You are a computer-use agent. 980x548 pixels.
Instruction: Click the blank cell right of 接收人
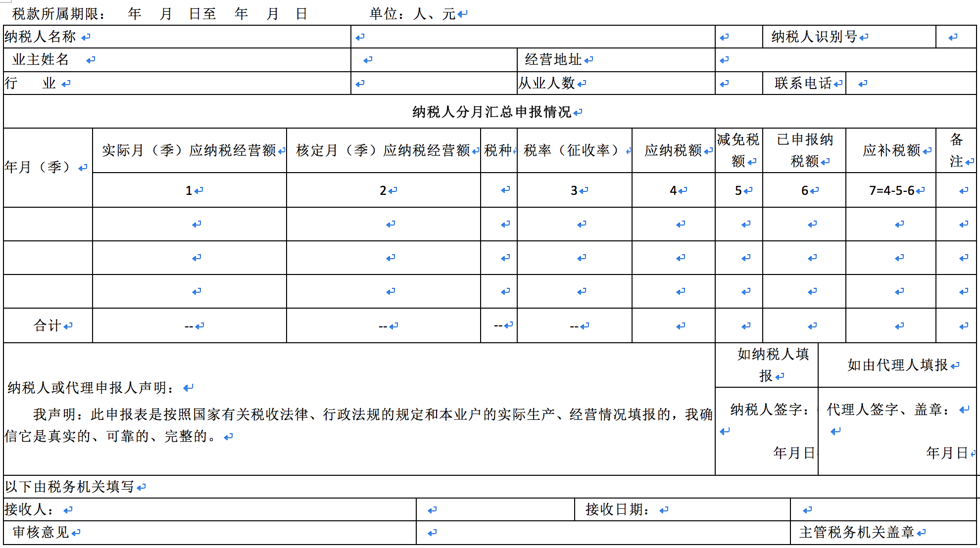(x=495, y=509)
